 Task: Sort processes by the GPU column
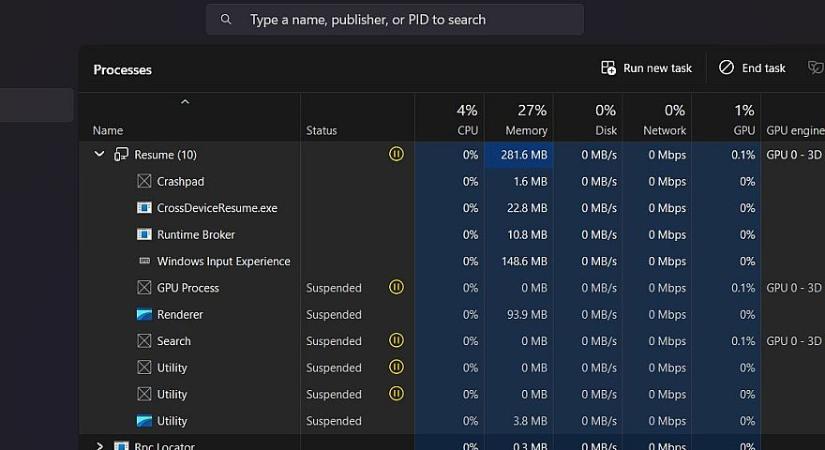pos(744,119)
